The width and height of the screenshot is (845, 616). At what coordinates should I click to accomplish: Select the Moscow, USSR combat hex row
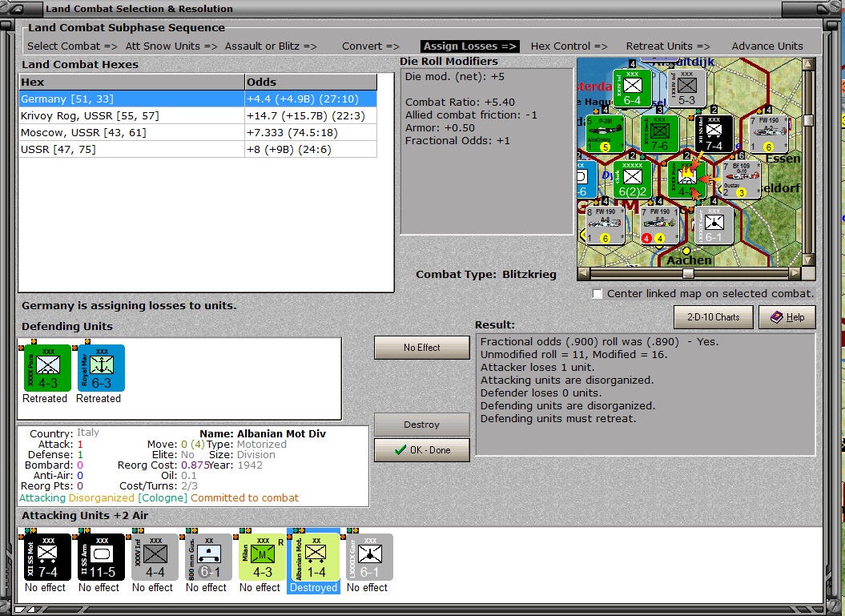(x=198, y=133)
